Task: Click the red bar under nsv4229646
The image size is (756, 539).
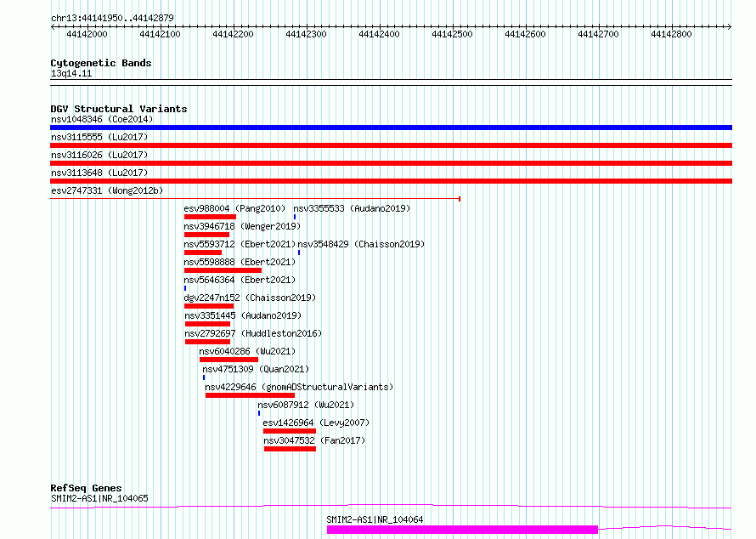Action: tap(250, 395)
